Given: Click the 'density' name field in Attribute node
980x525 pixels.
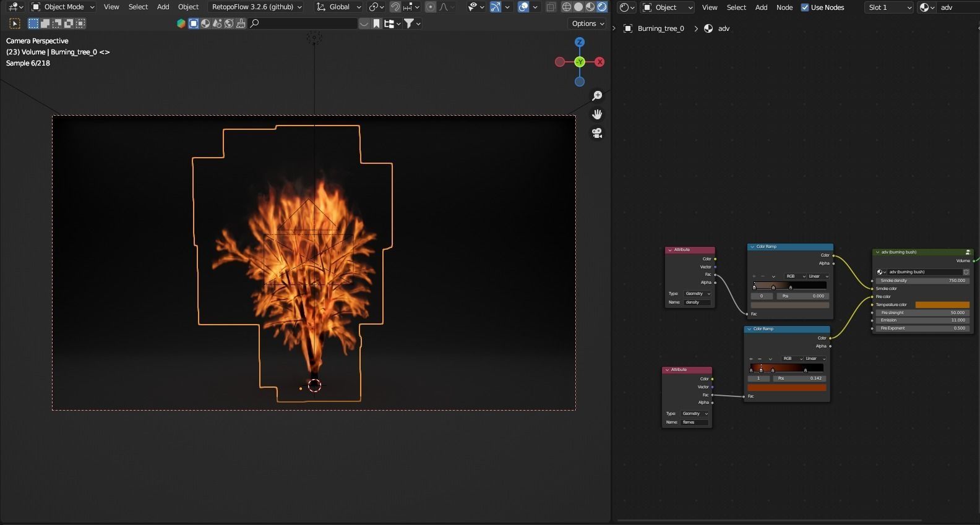Looking at the screenshot, I should point(697,302).
